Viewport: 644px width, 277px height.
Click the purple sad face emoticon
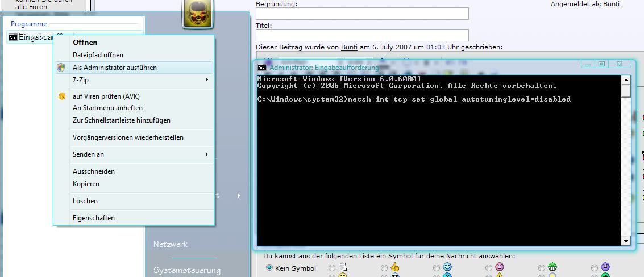coord(605,267)
